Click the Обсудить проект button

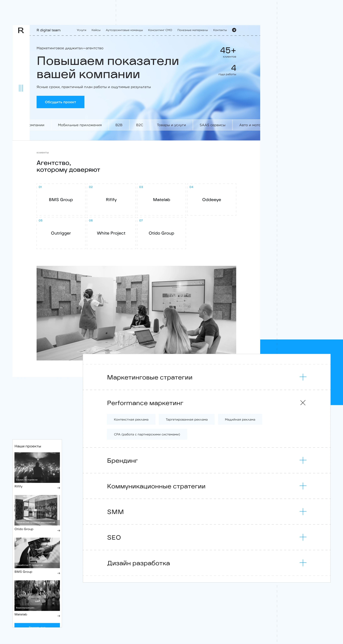pos(60,102)
